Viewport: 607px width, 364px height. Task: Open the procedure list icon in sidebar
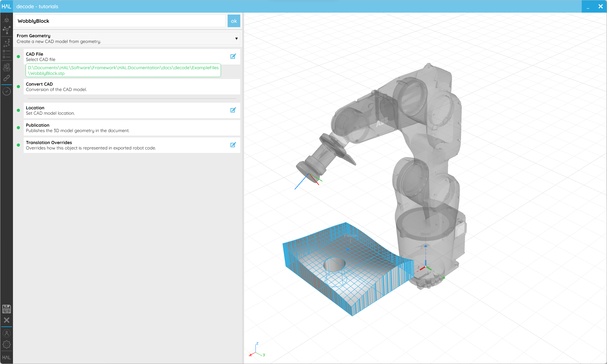click(x=6, y=54)
